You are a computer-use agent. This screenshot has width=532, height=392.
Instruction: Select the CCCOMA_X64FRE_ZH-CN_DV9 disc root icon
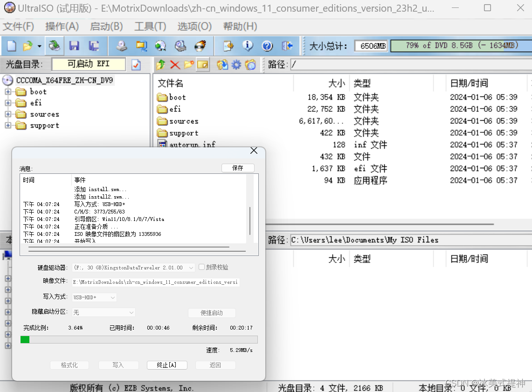(7, 80)
